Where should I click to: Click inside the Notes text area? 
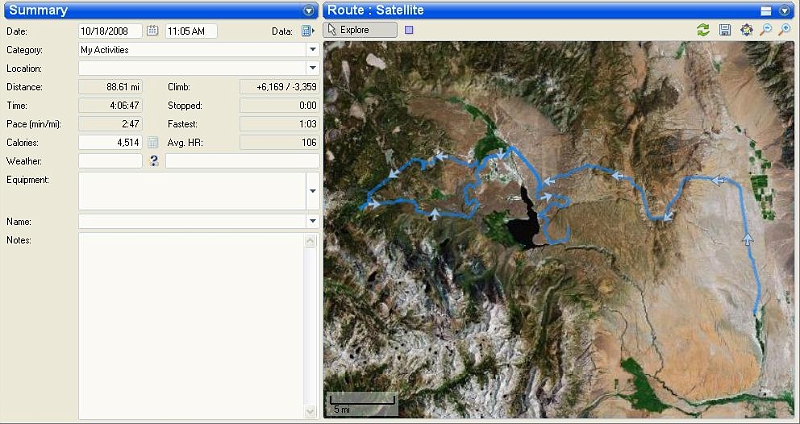191,326
